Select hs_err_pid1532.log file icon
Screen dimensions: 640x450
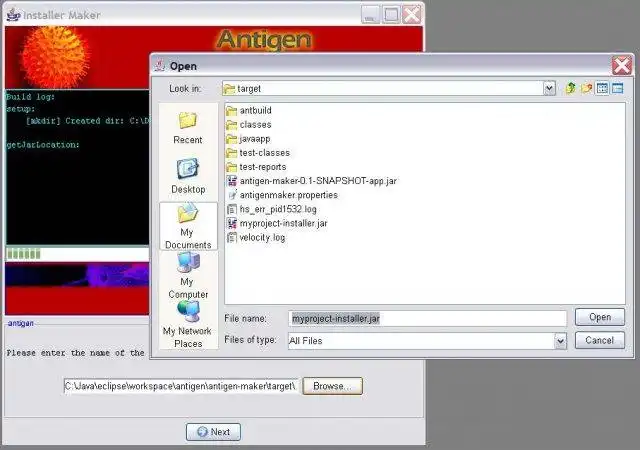click(x=231, y=209)
